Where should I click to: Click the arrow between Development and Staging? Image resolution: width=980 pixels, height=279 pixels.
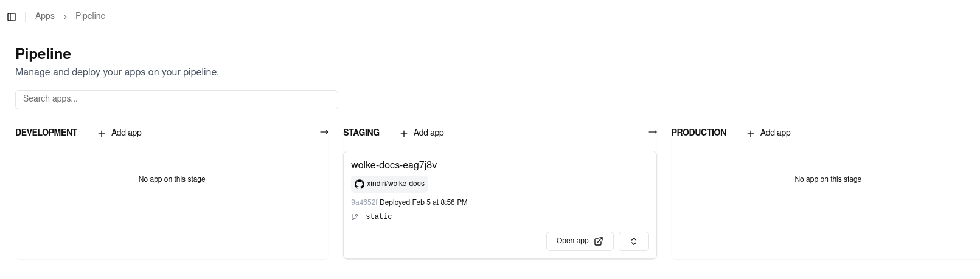point(324,132)
